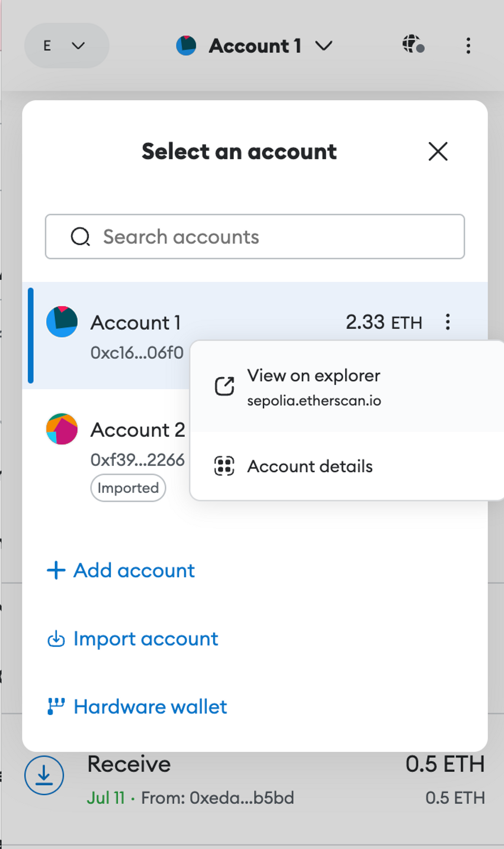The image size is (504, 849).
Task: Click the external link explorer icon
Action: (x=224, y=386)
